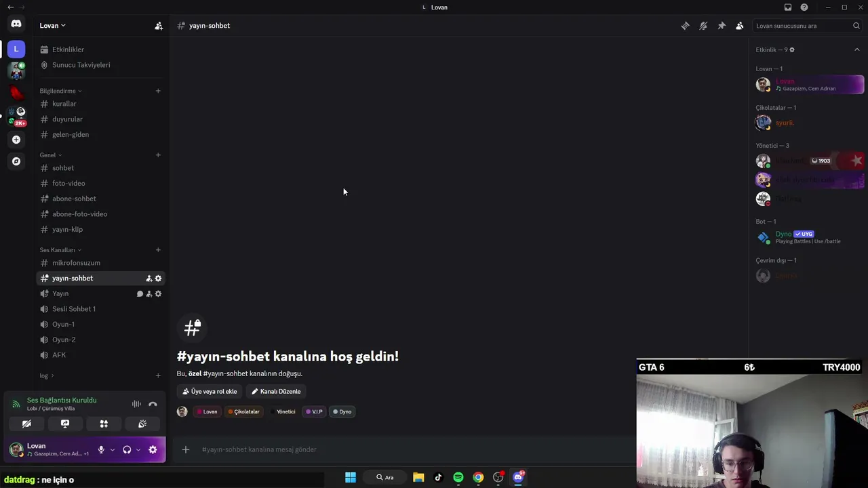
Task: Open the abone-sohbet channel
Action: tap(100, 199)
